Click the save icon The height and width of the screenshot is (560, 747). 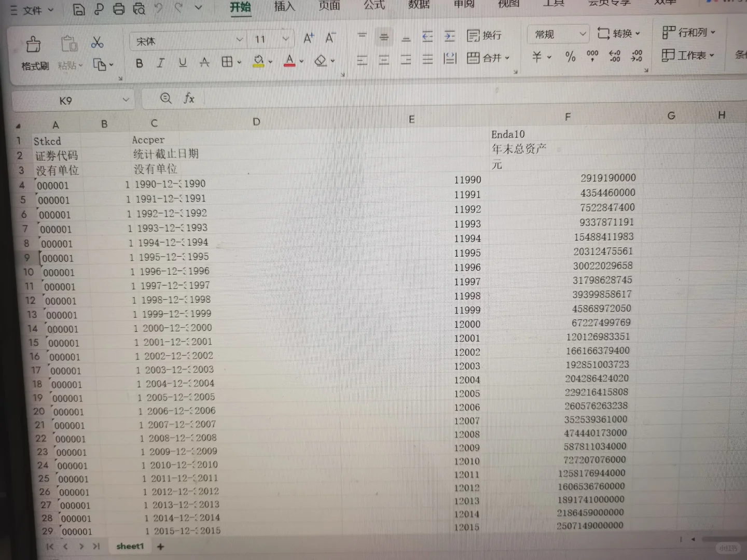(x=78, y=9)
